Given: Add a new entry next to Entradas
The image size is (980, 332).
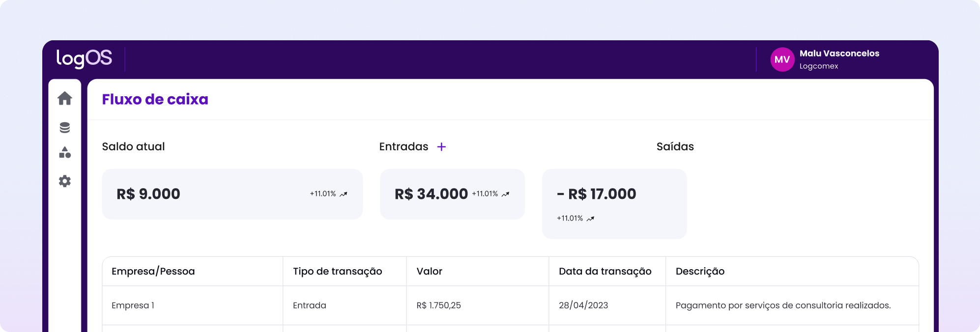Looking at the screenshot, I should point(441,147).
